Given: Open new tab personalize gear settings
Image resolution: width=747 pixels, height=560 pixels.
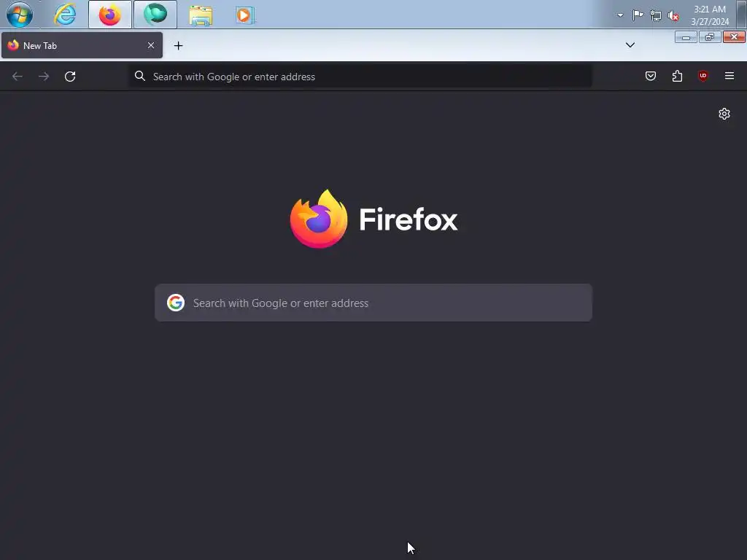Looking at the screenshot, I should (x=724, y=114).
